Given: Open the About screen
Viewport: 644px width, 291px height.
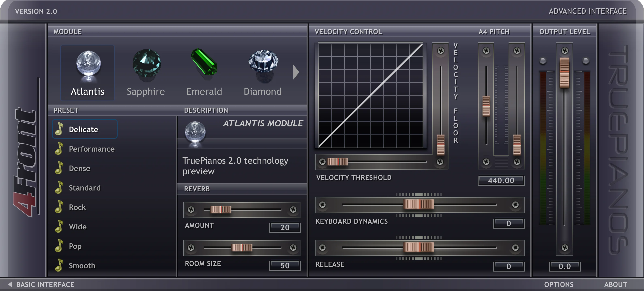Looking at the screenshot, I should [x=615, y=284].
